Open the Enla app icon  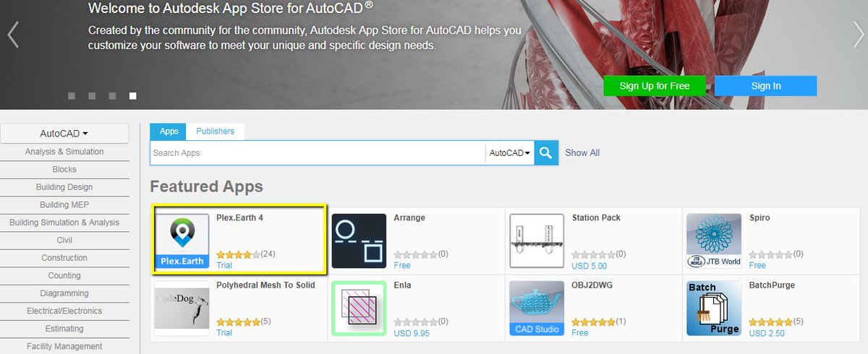359,308
